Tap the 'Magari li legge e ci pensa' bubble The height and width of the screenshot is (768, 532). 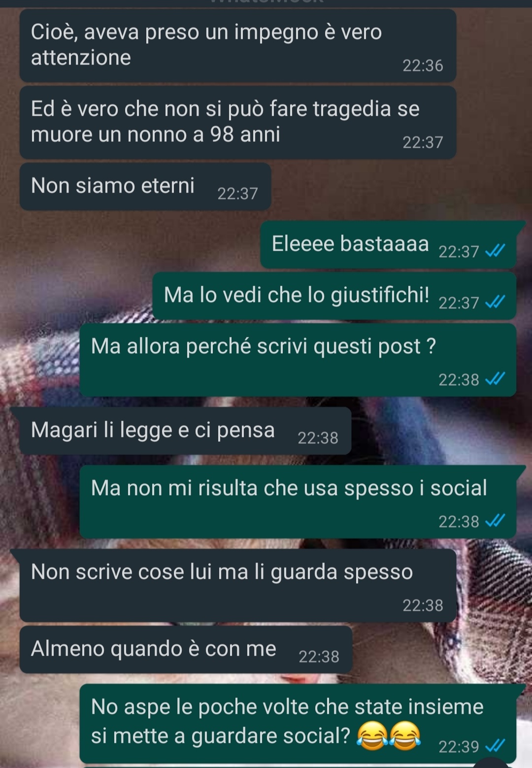(185, 431)
